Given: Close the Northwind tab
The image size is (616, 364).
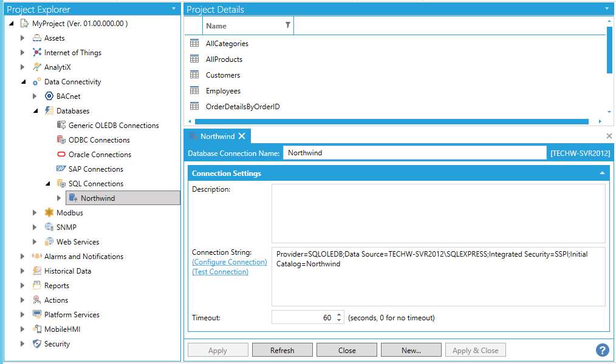Looking at the screenshot, I should (x=242, y=136).
